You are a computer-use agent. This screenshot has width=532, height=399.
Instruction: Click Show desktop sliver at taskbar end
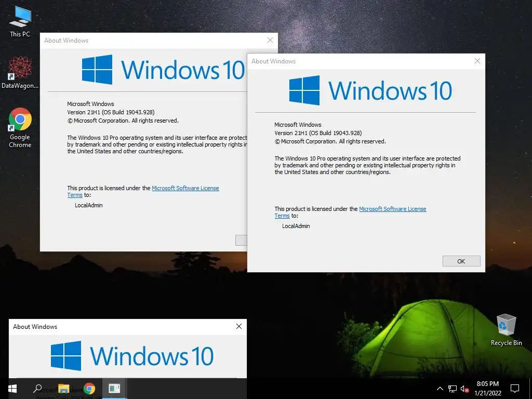click(530, 389)
